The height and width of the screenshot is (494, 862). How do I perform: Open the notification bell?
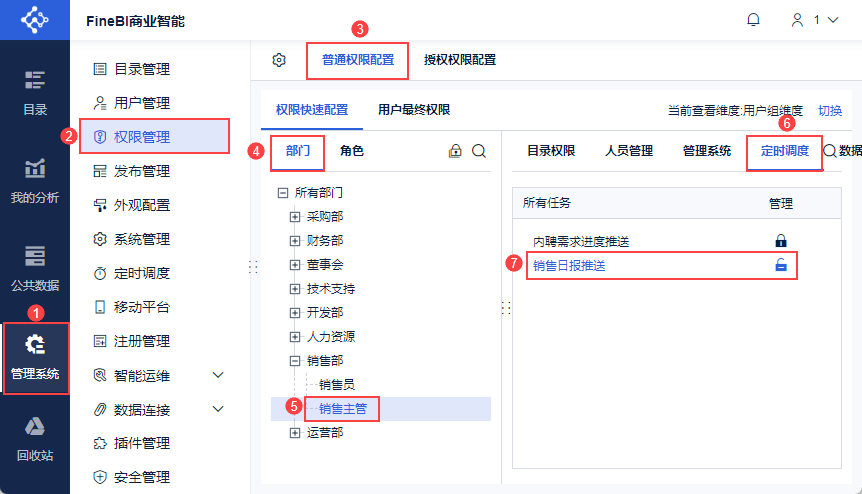coord(753,20)
